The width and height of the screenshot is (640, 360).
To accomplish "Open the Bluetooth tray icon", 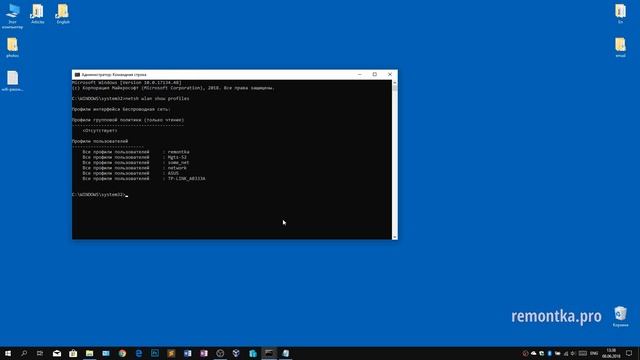I will point(549,353).
